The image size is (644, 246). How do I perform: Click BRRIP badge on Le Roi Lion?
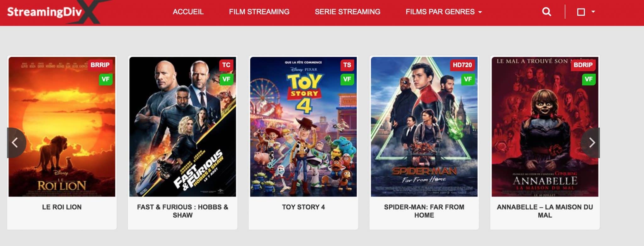tap(100, 65)
